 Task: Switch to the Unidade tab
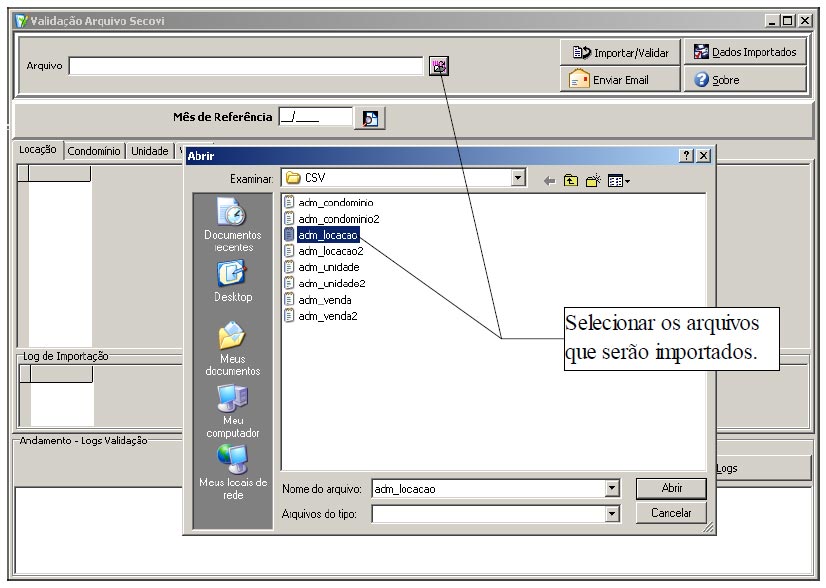point(150,151)
